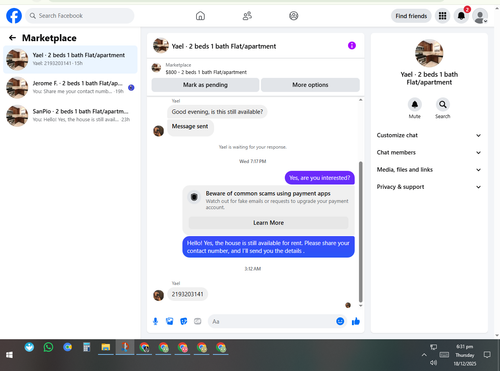This screenshot has width=500, height=371.
Task: Click the 'Hello! Yes, the house' message
Action: pos(268,247)
